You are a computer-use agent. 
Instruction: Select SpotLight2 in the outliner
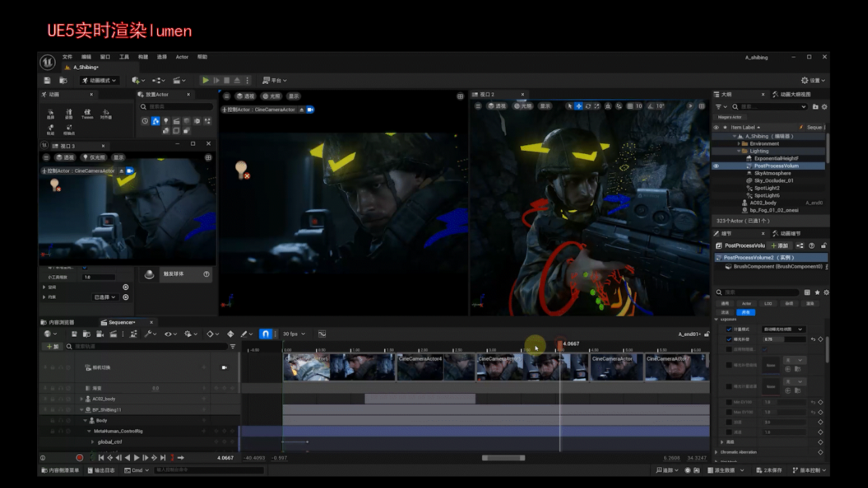tap(767, 188)
